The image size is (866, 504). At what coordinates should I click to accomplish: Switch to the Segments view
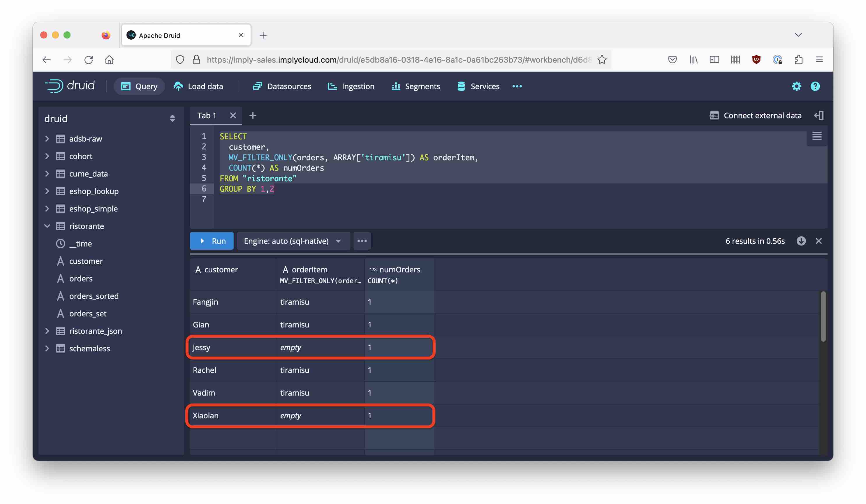point(416,86)
